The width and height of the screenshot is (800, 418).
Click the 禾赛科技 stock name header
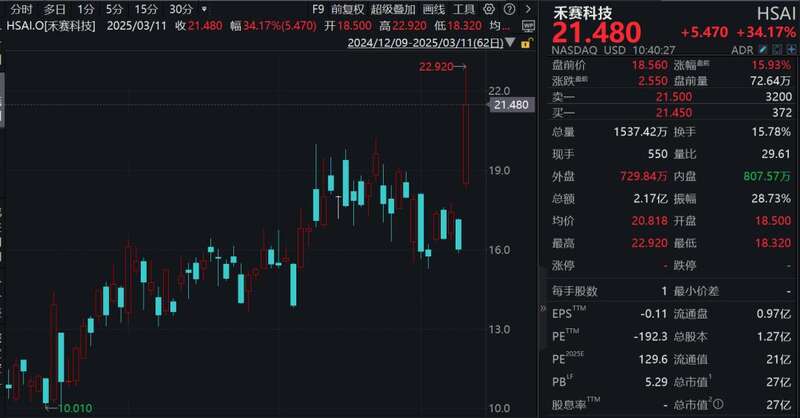pyautogui.click(x=583, y=13)
